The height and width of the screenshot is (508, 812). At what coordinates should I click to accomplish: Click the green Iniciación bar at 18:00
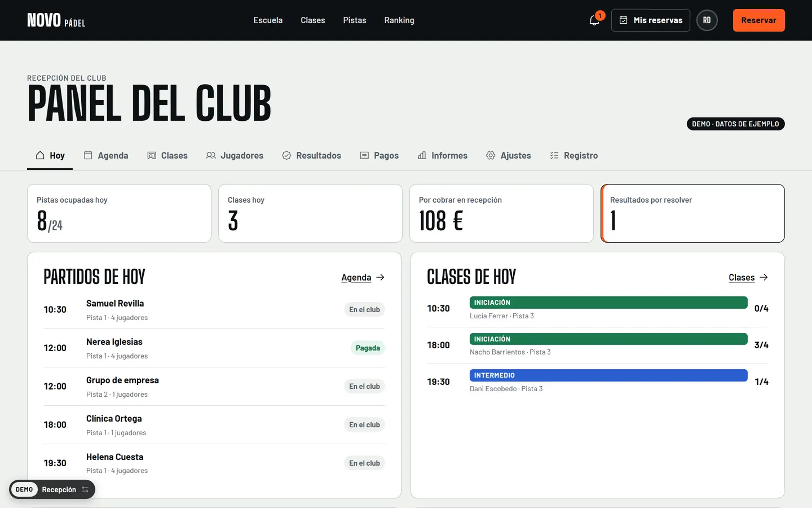pos(608,339)
